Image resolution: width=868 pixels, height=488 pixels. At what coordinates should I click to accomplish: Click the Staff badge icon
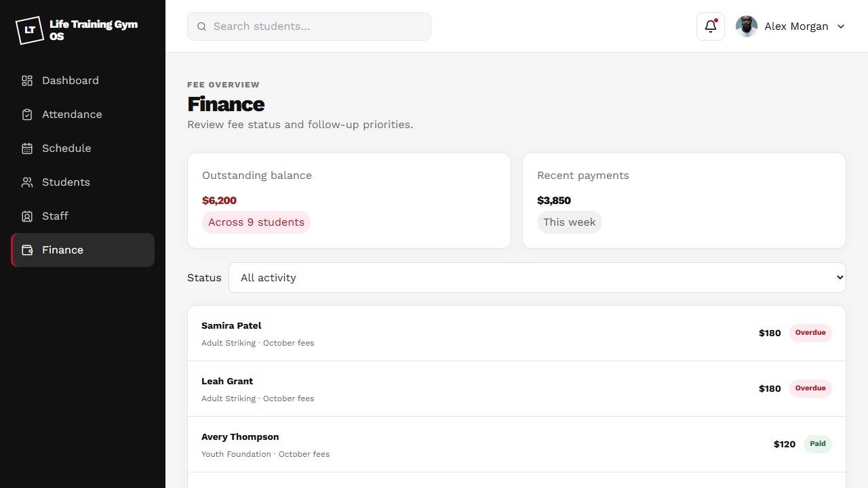(x=27, y=216)
